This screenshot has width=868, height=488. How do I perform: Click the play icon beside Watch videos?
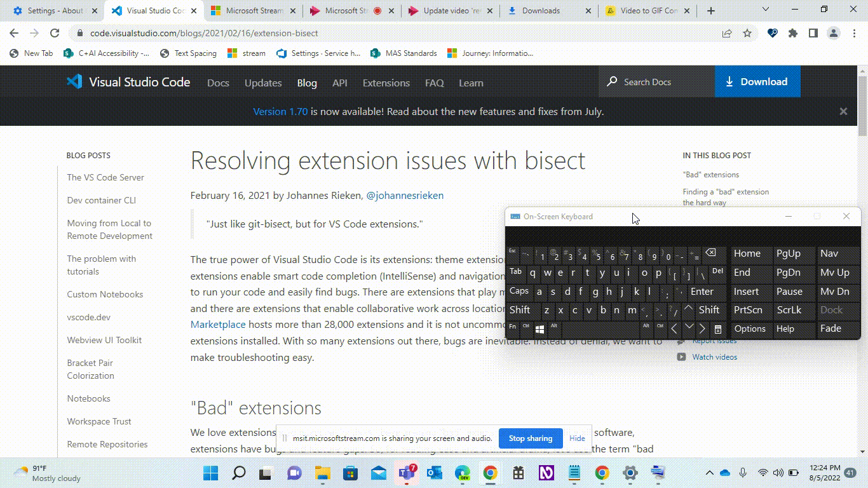pos(681,356)
